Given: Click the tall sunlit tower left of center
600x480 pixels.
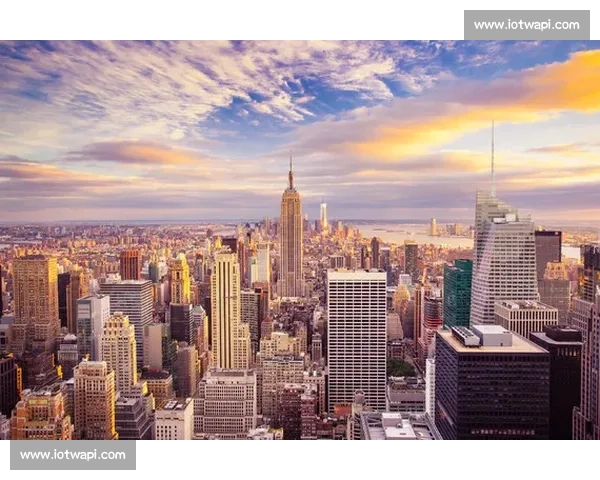Looking at the screenshot, I should tap(225, 310).
